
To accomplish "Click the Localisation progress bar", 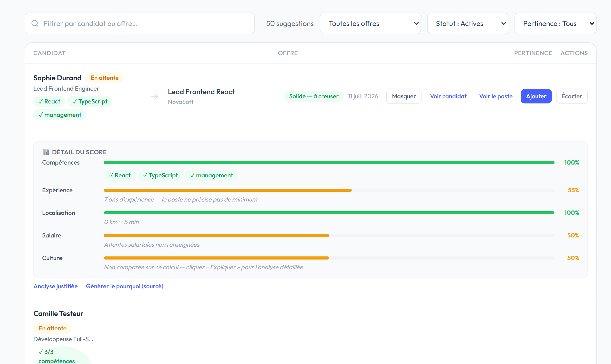I will pos(329,213).
